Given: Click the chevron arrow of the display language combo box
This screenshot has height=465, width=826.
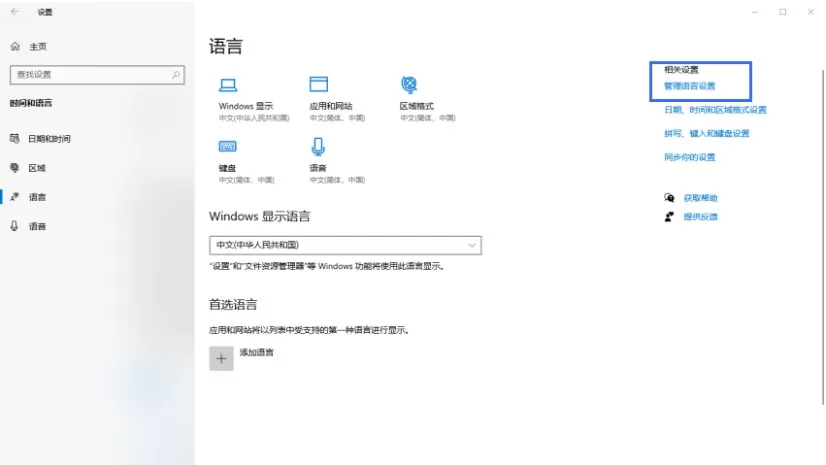Looking at the screenshot, I should pyautogui.click(x=471, y=245).
